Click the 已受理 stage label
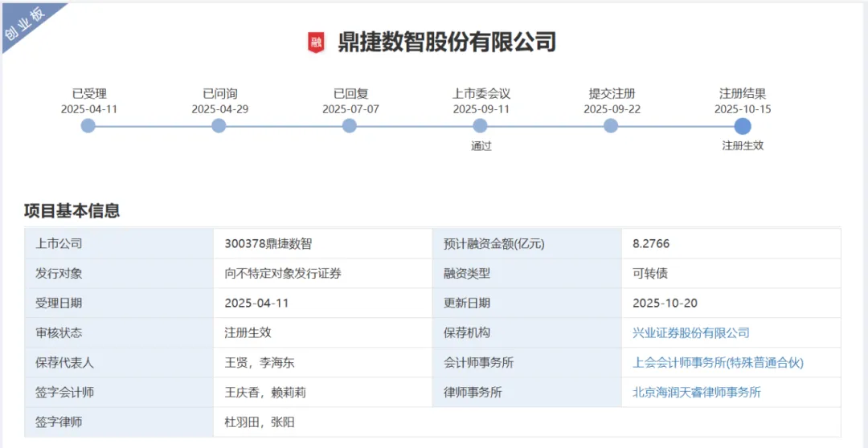 89,93
